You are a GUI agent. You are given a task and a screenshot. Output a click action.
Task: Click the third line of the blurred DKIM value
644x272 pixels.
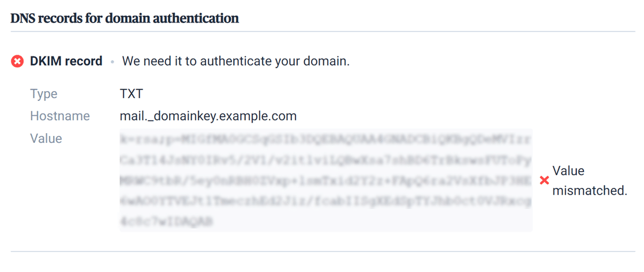coord(325,180)
